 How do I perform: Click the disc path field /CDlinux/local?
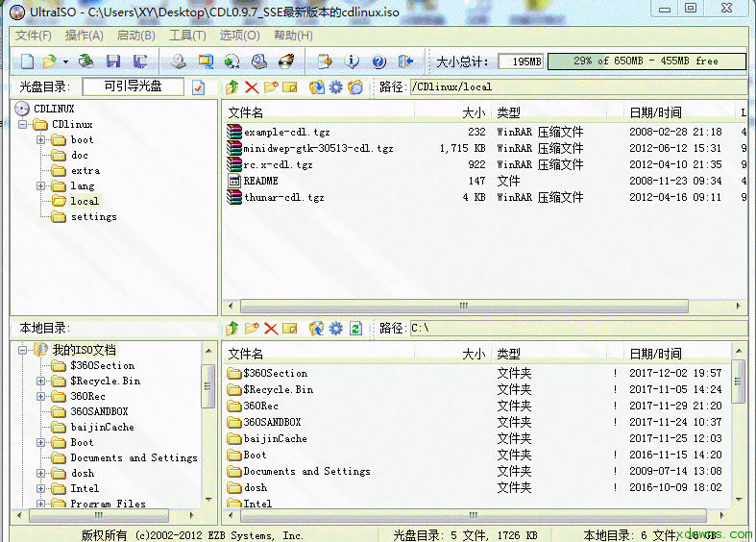tap(578, 86)
